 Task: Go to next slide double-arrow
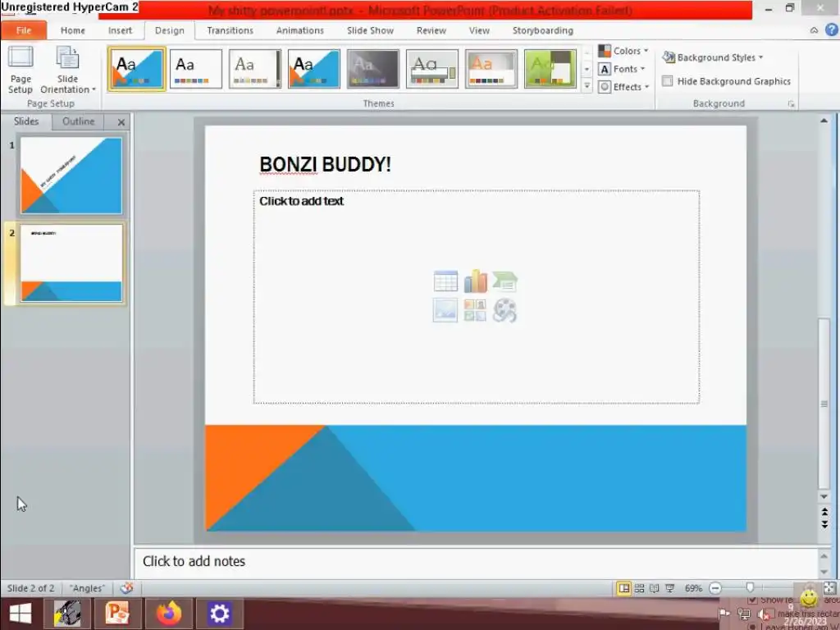point(824,524)
